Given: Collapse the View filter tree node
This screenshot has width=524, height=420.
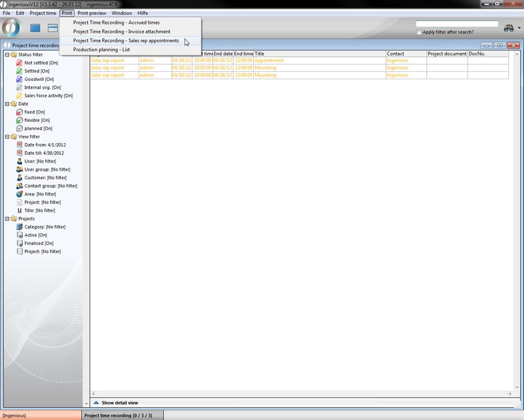Looking at the screenshot, I should tap(7, 136).
